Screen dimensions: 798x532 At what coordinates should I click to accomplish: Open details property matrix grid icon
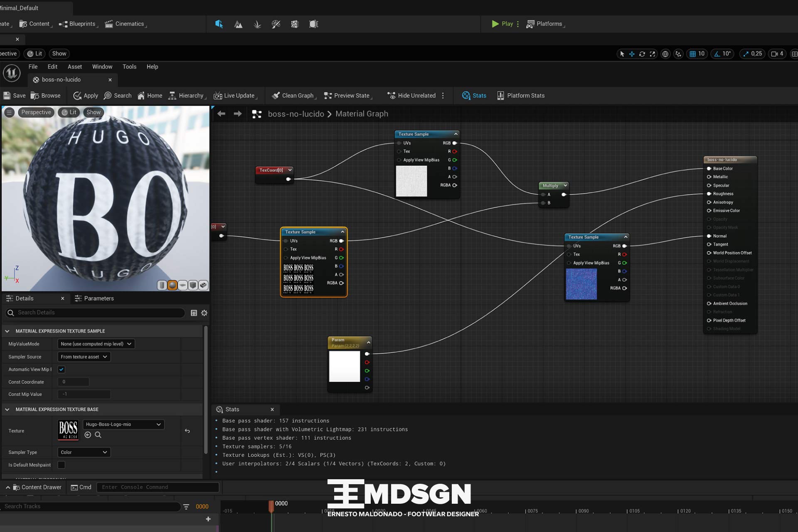point(194,313)
